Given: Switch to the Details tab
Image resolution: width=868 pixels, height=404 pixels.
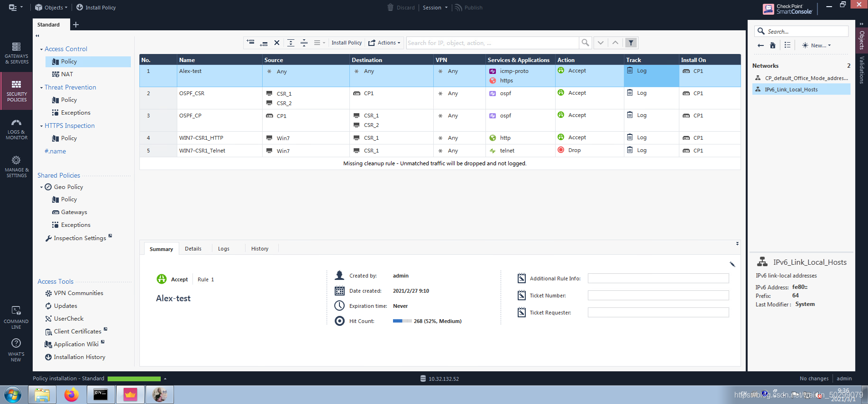Looking at the screenshot, I should coord(193,249).
